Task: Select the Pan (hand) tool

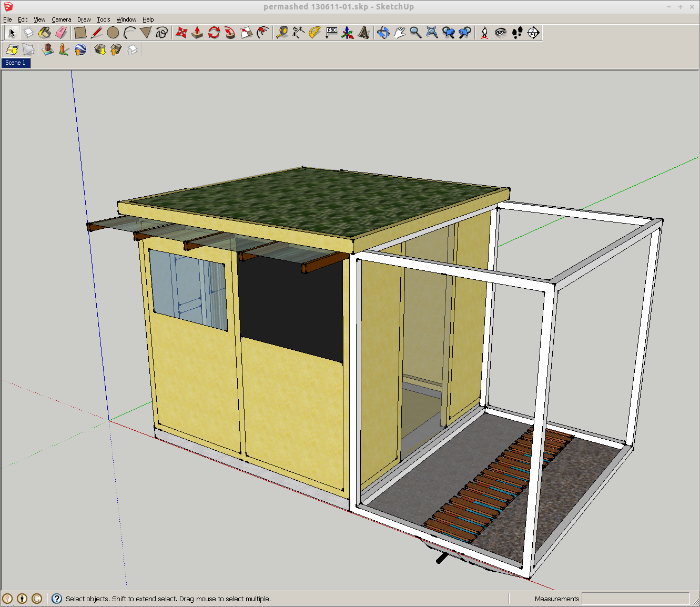Action: pos(400,33)
